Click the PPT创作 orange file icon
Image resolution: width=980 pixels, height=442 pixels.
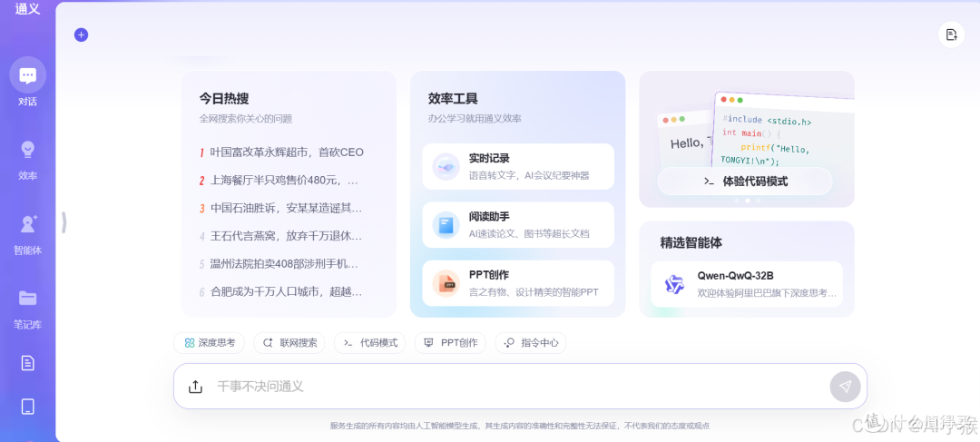(x=446, y=284)
